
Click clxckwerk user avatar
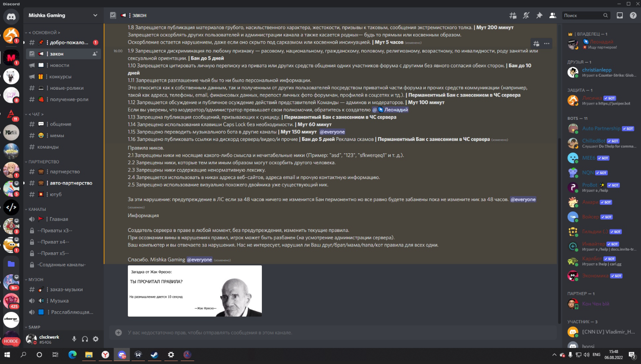click(x=31, y=339)
